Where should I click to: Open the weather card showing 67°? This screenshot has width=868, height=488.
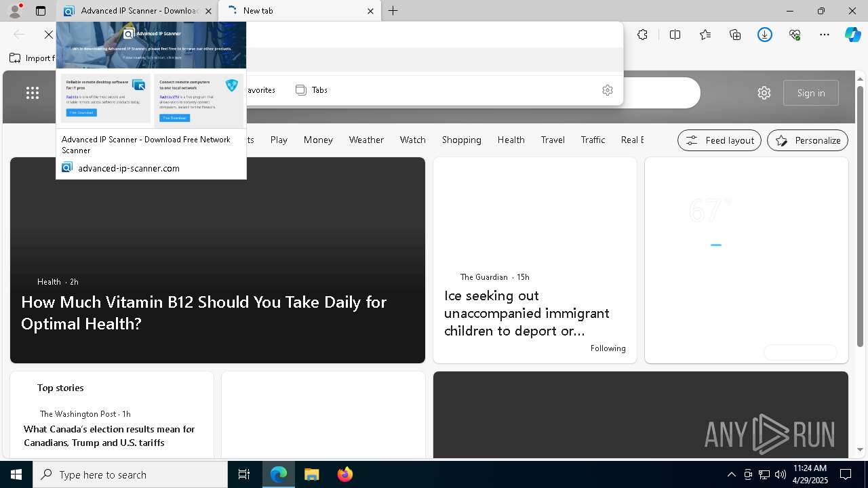[746, 260]
